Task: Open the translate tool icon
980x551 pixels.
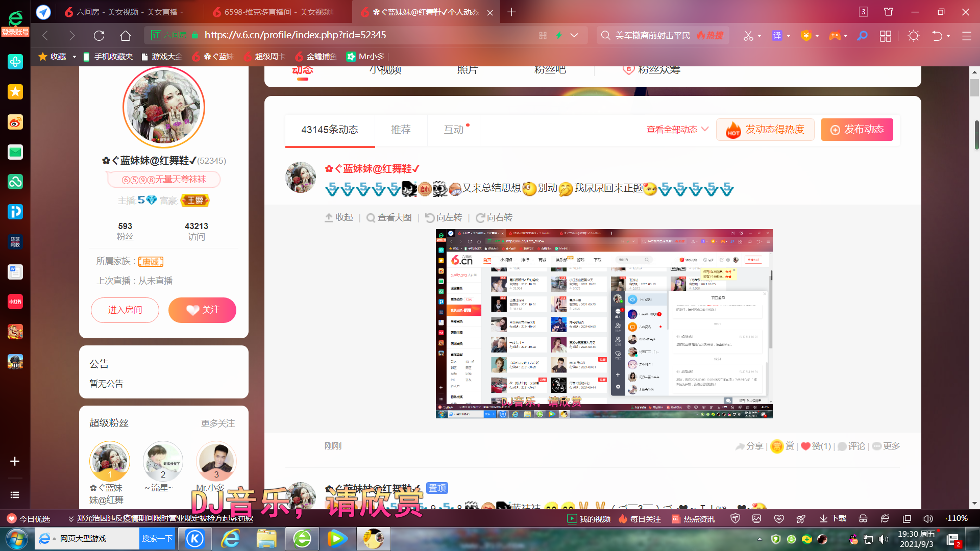Action: pyautogui.click(x=777, y=36)
